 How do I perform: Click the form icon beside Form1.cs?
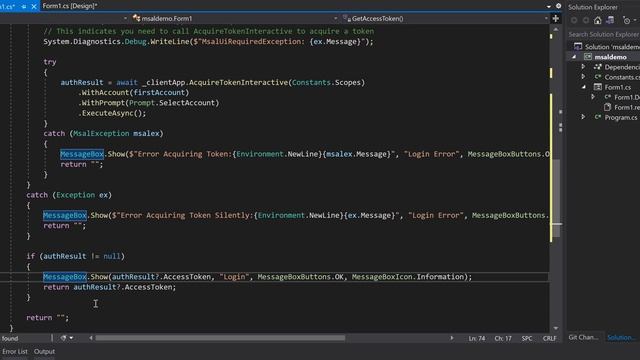tap(598, 87)
